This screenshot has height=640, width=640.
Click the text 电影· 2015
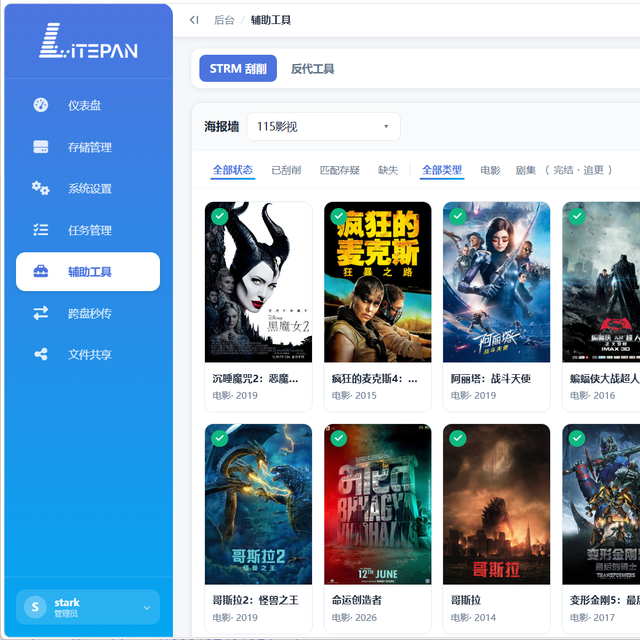tap(354, 396)
